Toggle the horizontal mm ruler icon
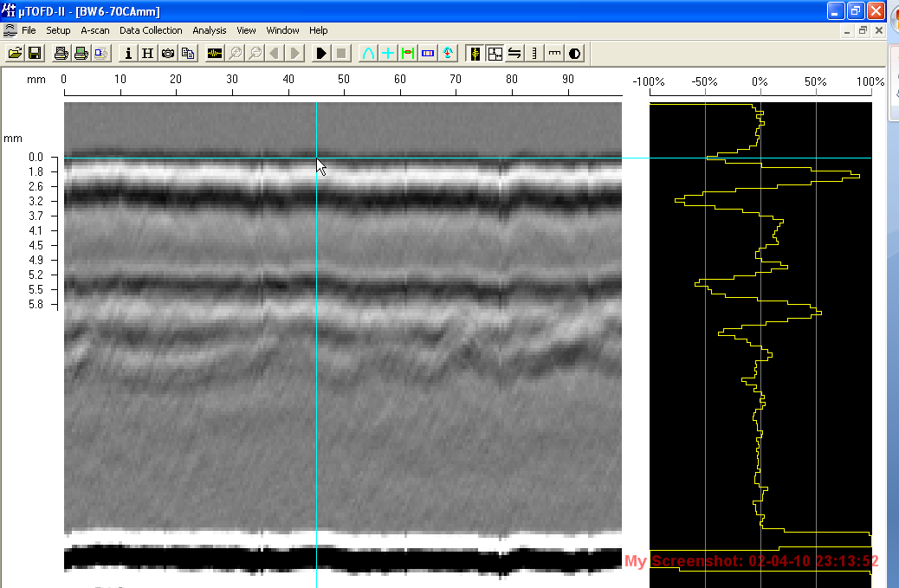899x588 pixels. point(553,54)
